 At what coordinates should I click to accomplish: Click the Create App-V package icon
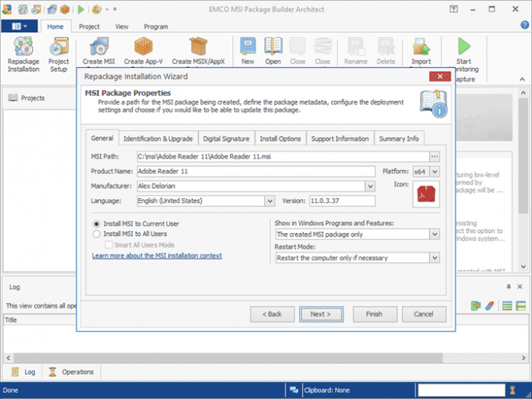[143, 47]
